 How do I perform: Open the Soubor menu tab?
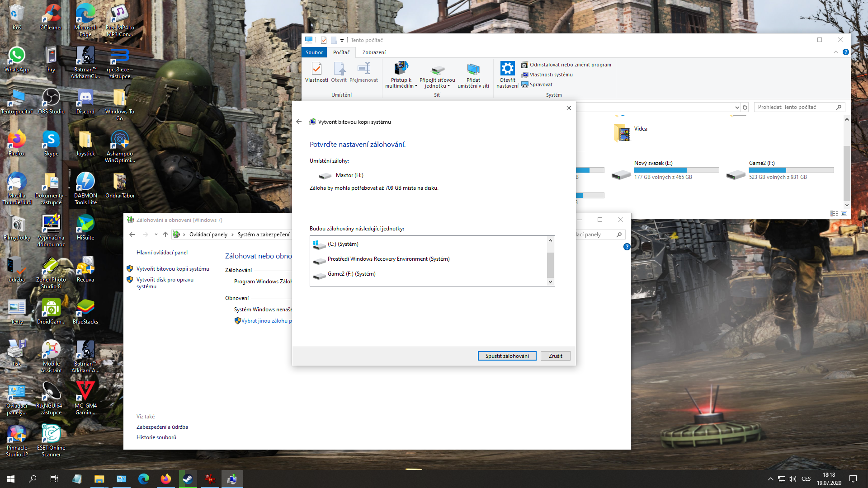click(x=314, y=52)
